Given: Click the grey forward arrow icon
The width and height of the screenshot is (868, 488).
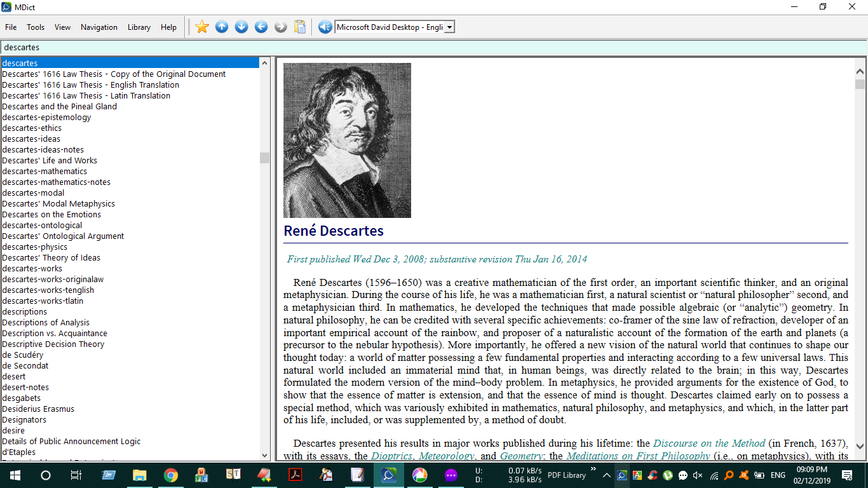Looking at the screenshot, I should (281, 27).
